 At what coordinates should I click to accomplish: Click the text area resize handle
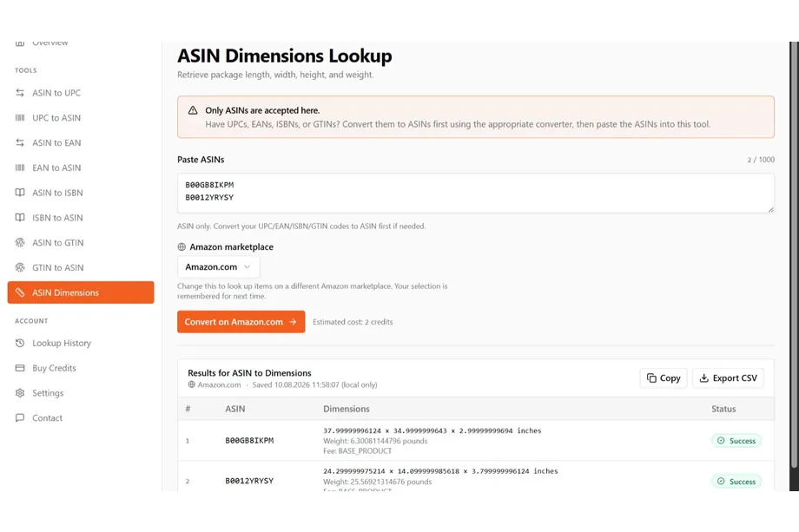point(771,210)
